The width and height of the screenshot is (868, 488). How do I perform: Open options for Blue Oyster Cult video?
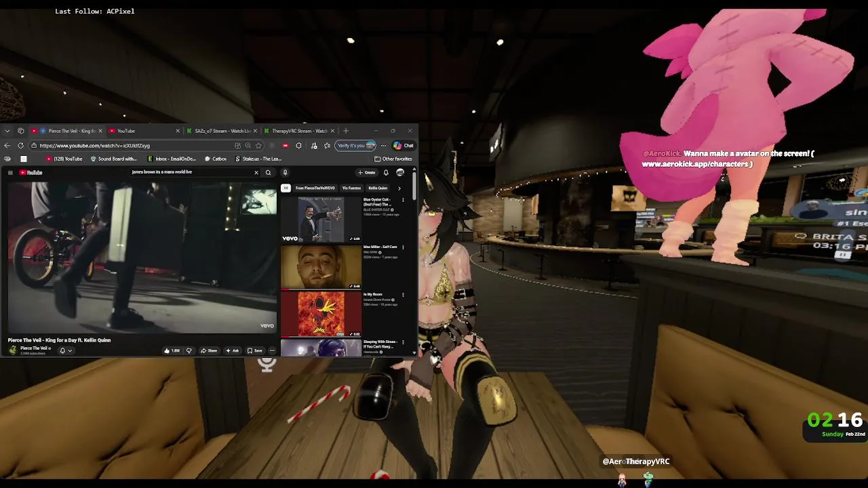pyautogui.click(x=403, y=200)
